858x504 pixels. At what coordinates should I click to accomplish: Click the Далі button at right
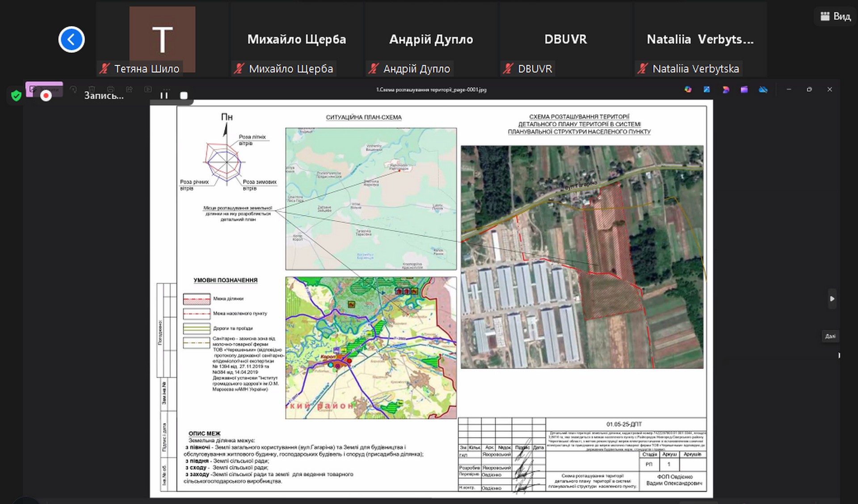click(830, 336)
